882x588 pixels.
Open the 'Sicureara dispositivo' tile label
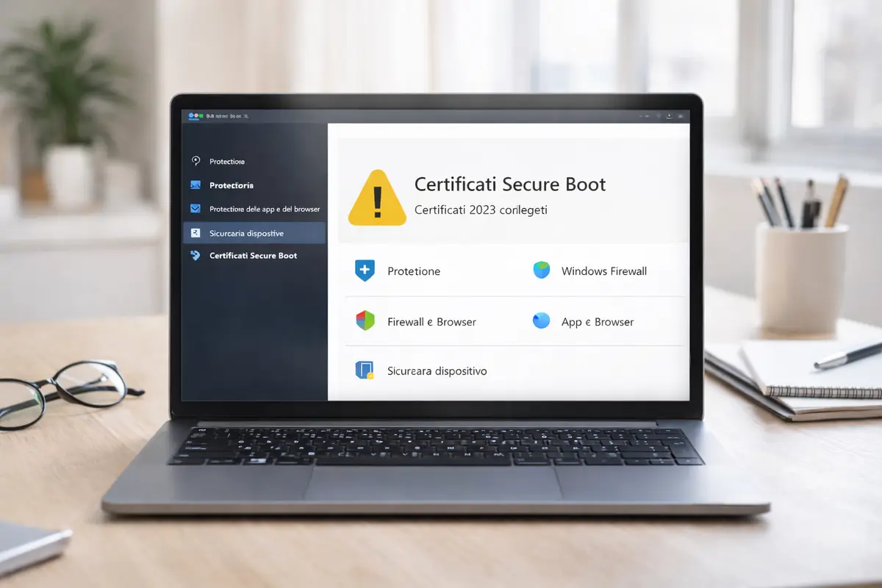437,371
